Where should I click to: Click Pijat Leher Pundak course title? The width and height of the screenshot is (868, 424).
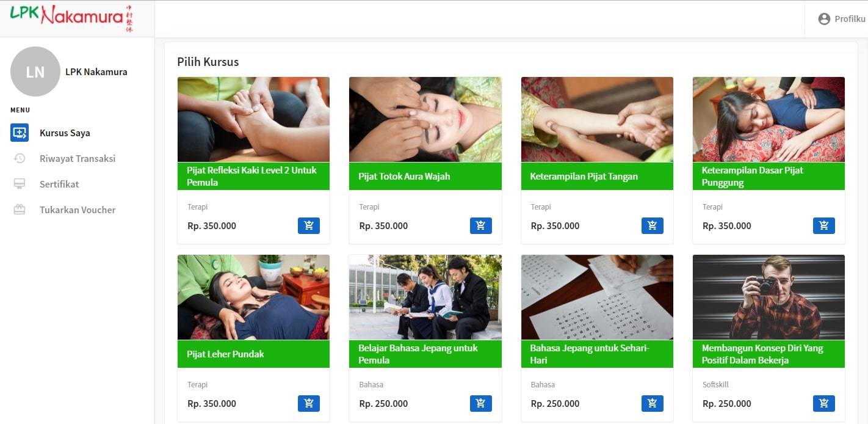click(x=225, y=354)
